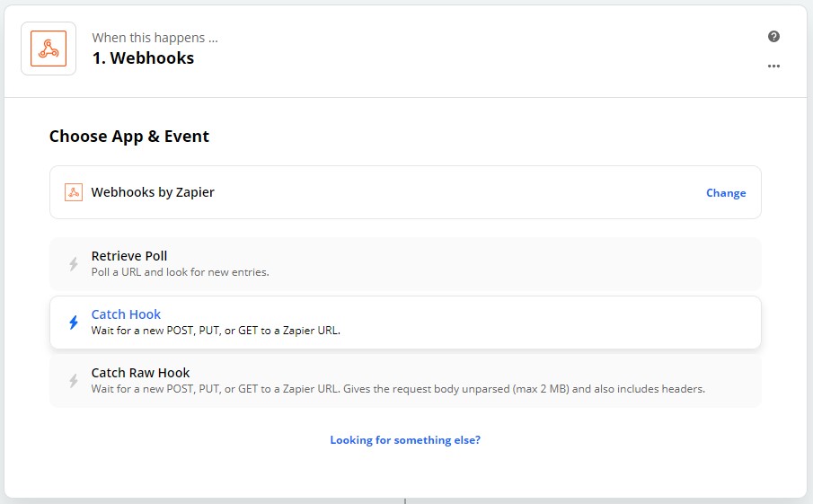Click 'Poll a URL and look for new entries' description
The image size is (813, 504).
point(180,272)
